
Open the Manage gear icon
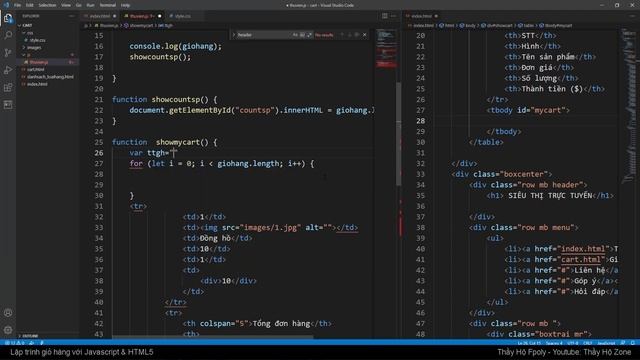point(8,330)
